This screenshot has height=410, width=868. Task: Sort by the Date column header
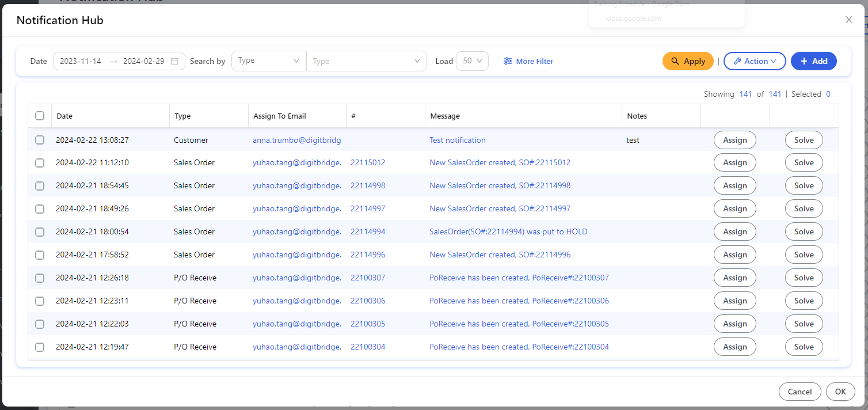click(64, 116)
